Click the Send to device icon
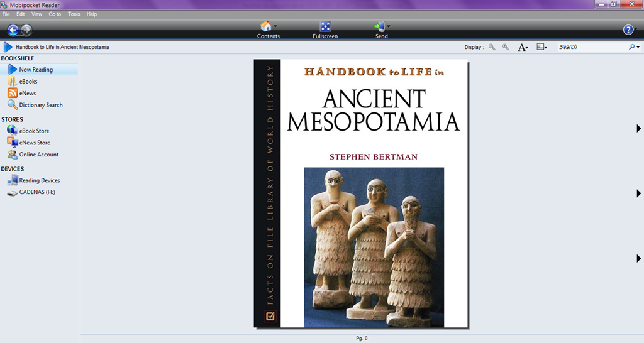 (379, 26)
